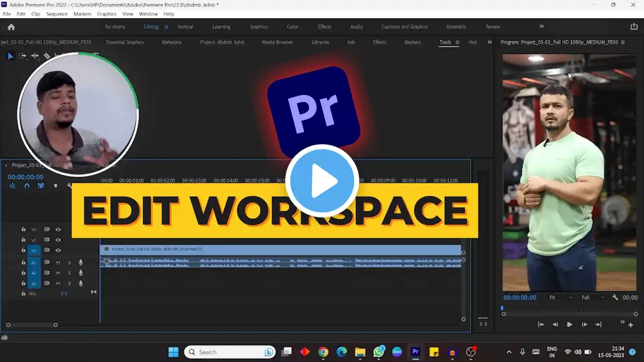
Task: Hide the V3 track output
Action: coord(58,229)
